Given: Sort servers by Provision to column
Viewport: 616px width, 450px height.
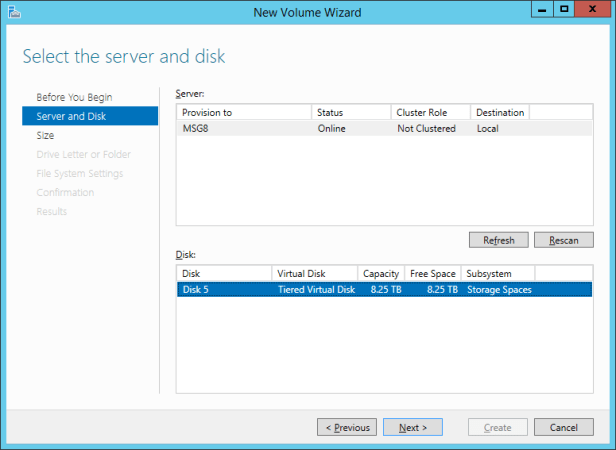Looking at the screenshot, I should pyautogui.click(x=243, y=112).
